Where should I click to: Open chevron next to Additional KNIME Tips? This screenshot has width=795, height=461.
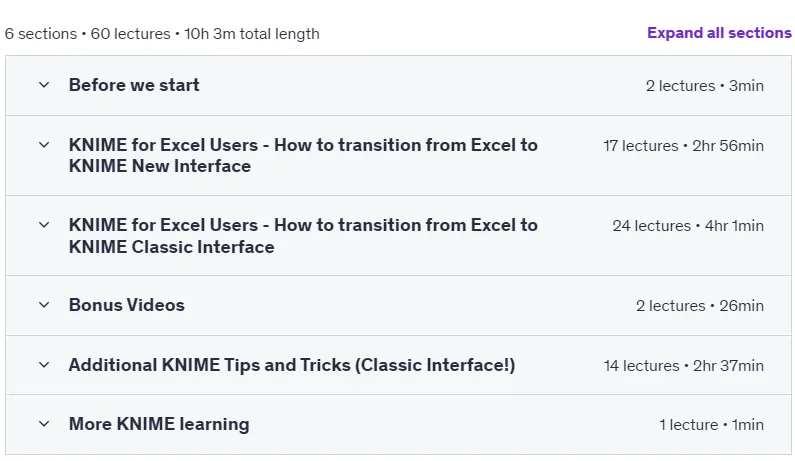tap(44, 365)
